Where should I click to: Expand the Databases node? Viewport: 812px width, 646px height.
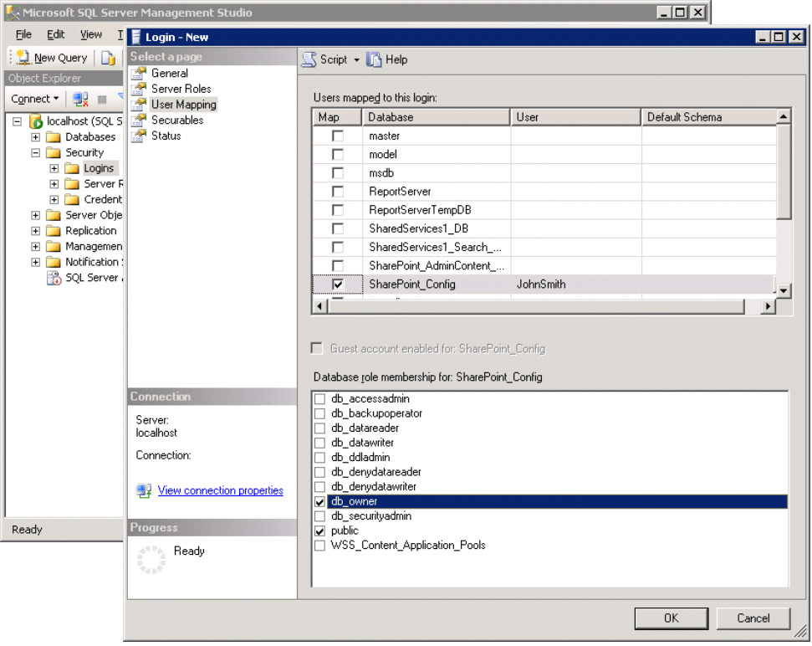tap(34, 136)
